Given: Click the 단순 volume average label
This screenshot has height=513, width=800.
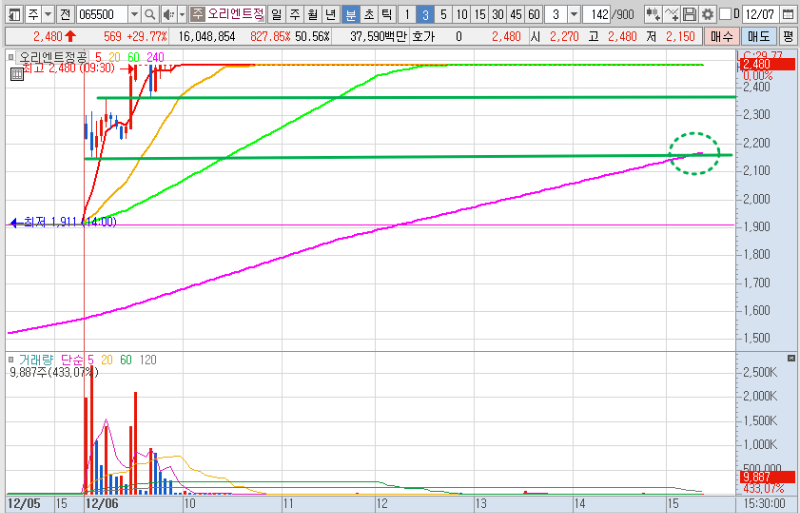Looking at the screenshot, I should tap(72, 360).
